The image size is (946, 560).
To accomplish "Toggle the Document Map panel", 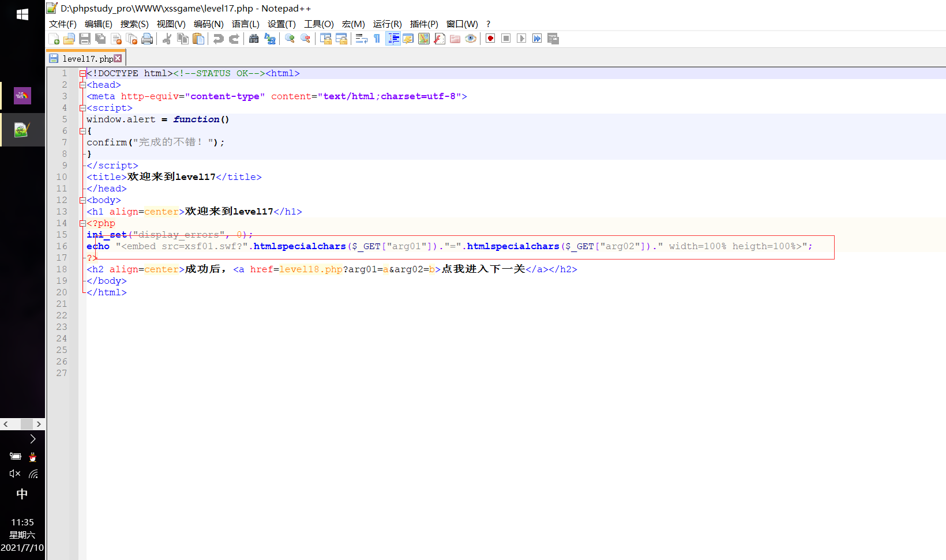I will click(x=424, y=39).
